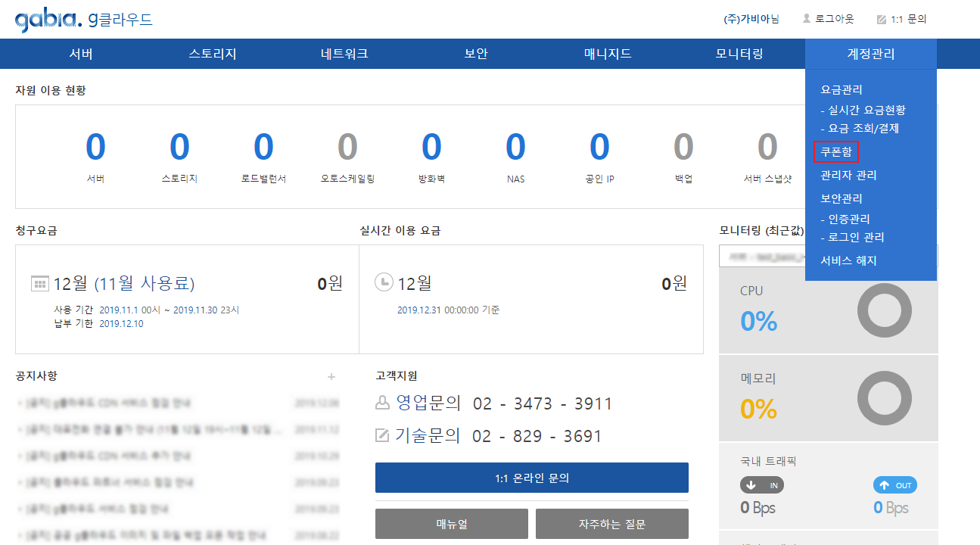Click the 로그아웃 user icon
Viewport: 980px width, 545px height.
click(807, 18)
